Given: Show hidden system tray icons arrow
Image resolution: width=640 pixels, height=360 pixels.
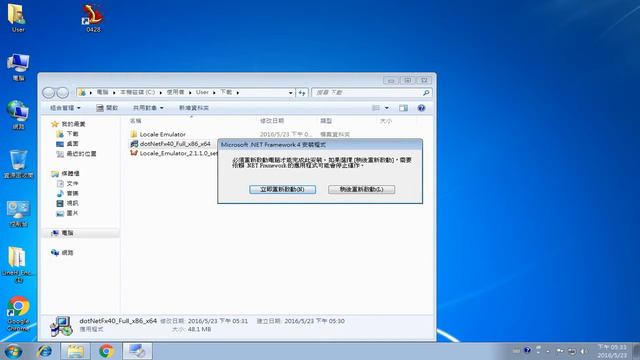Looking at the screenshot, I should [548, 351].
